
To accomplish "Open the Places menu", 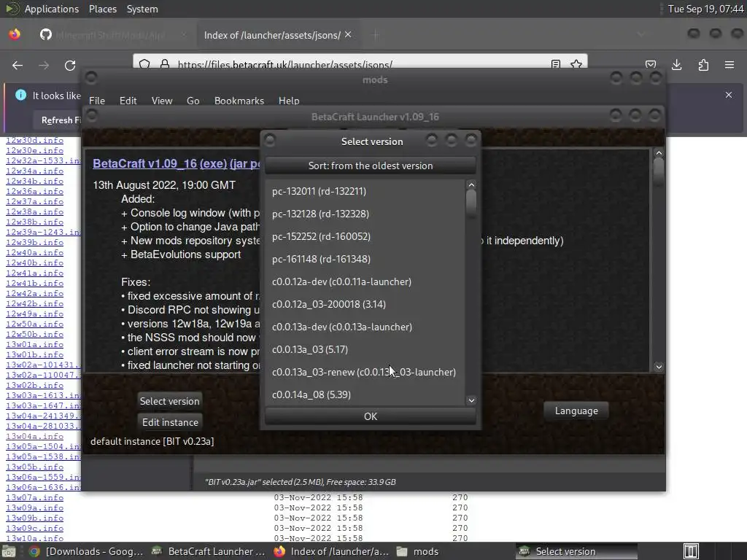I will pyautogui.click(x=102, y=9).
